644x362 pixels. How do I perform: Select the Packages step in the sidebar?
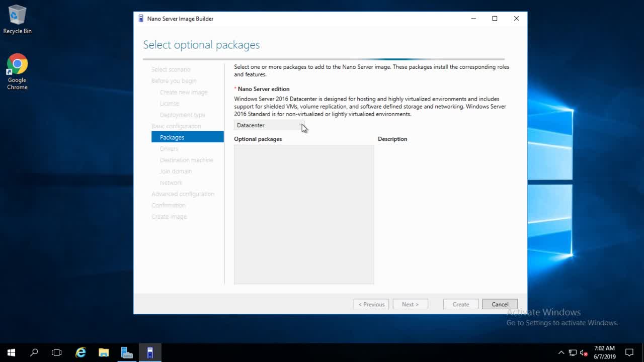[187, 137]
